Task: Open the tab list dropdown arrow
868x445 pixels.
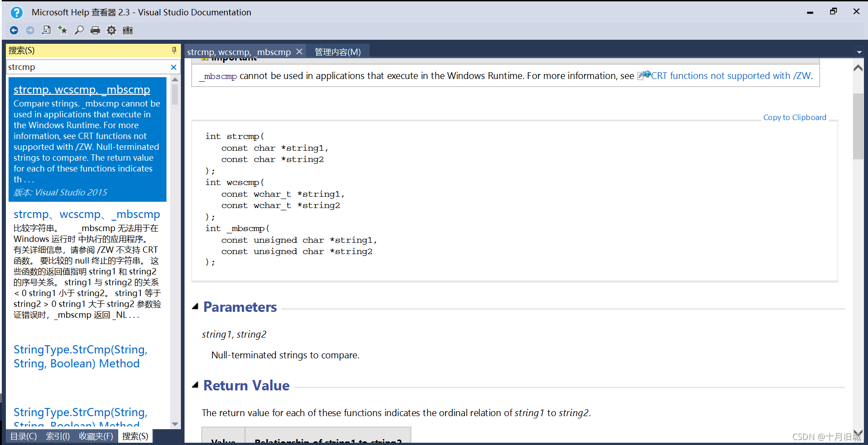Action: 859,52
